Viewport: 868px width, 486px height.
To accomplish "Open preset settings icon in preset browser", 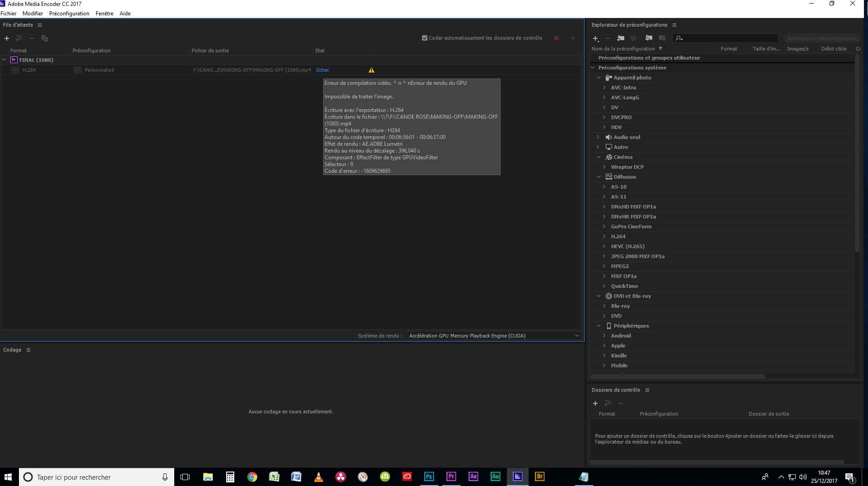I will pos(634,38).
